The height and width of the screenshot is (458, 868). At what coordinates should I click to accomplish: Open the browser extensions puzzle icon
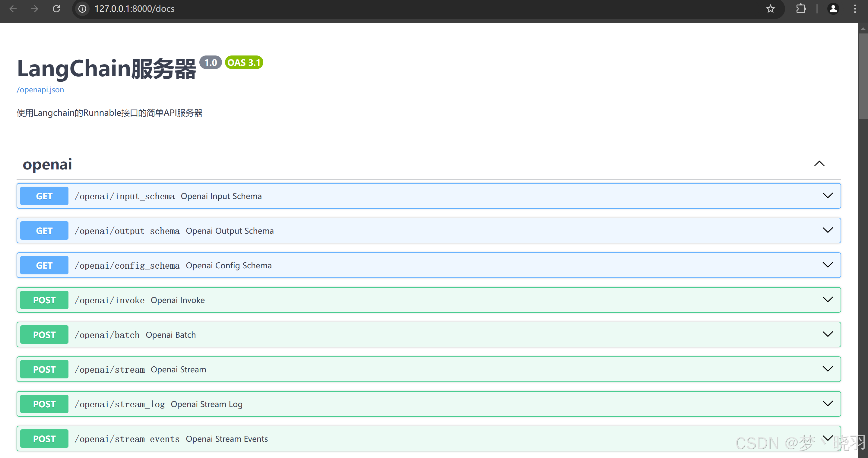(801, 9)
